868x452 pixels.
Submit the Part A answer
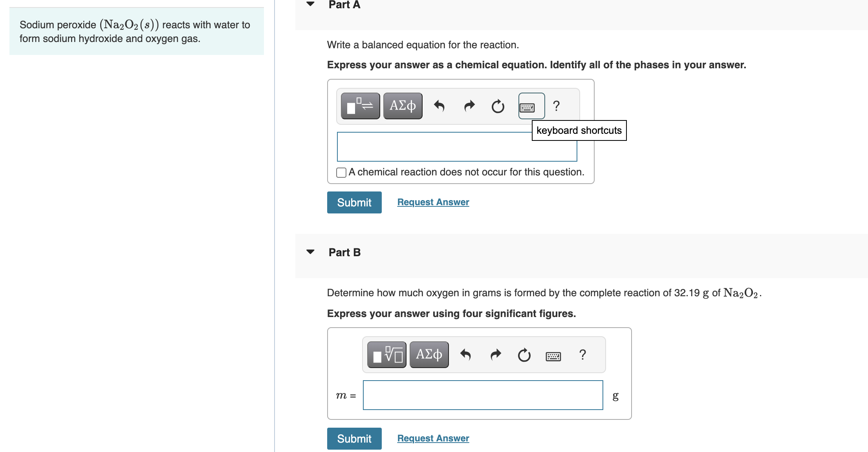point(354,202)
